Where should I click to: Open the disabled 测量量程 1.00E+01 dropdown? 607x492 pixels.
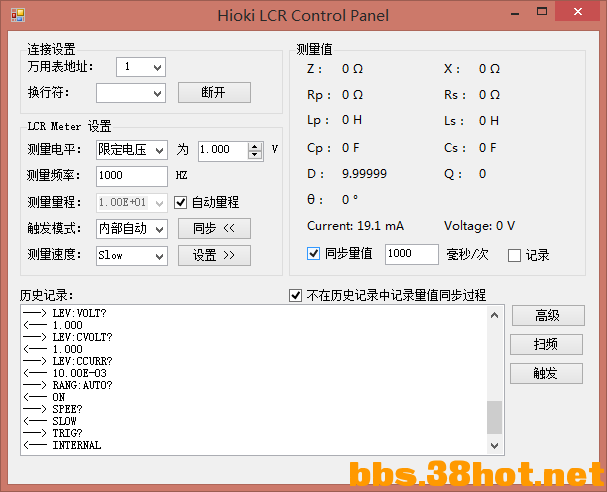(x=132, y=202)
